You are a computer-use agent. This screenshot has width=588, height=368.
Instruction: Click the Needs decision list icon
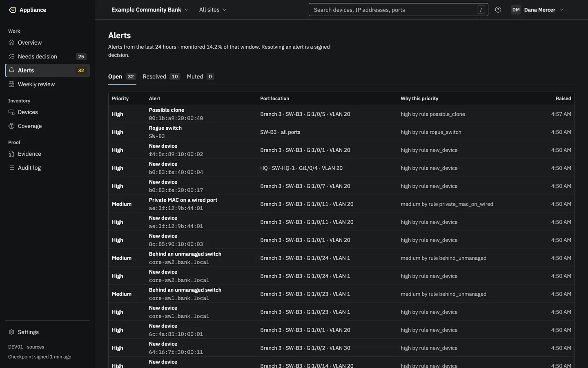pyautogui.click(x=11, y=56)
